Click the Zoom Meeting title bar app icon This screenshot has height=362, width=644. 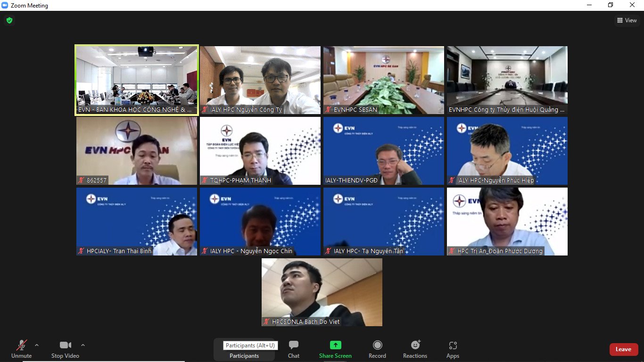click(5, 5)
